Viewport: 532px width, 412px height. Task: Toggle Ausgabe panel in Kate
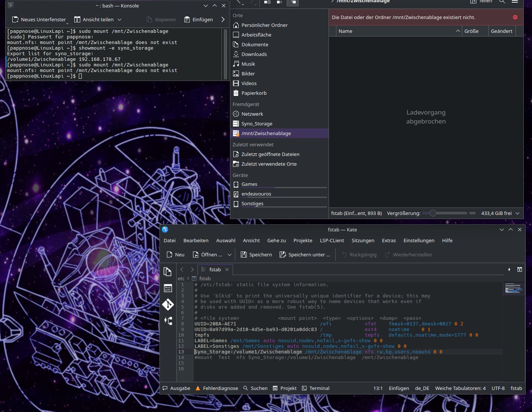pyautogui.click(x=176, y=388)
